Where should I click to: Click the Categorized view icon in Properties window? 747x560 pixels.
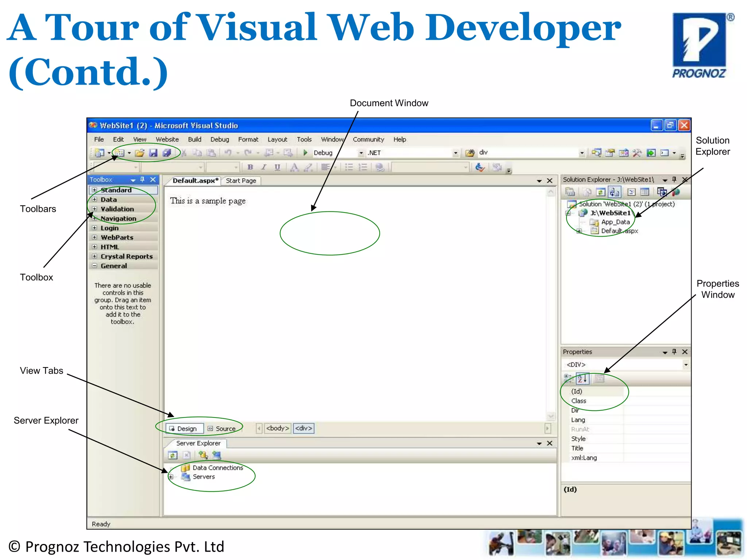[x=568, y=378]
